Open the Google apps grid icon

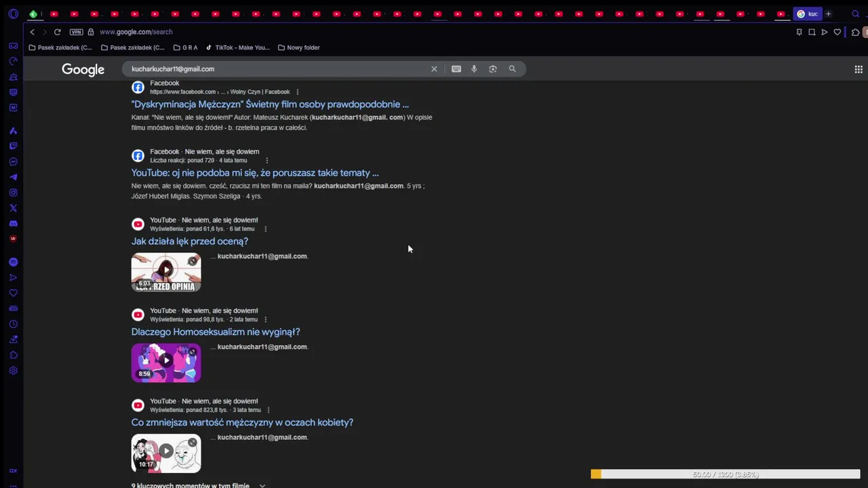click(859, 69)
